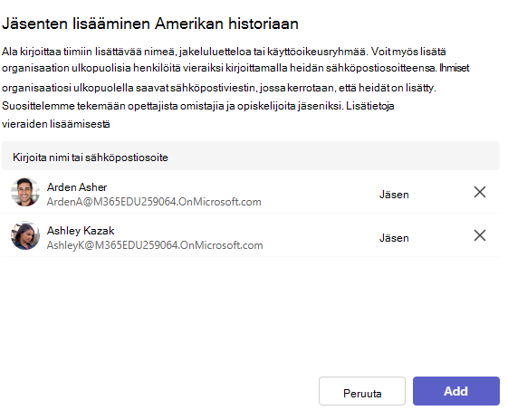Viewport: 508px width, 420px height.
Task: Remove Arden Asher with the X icon
Action: coord(480,192)
